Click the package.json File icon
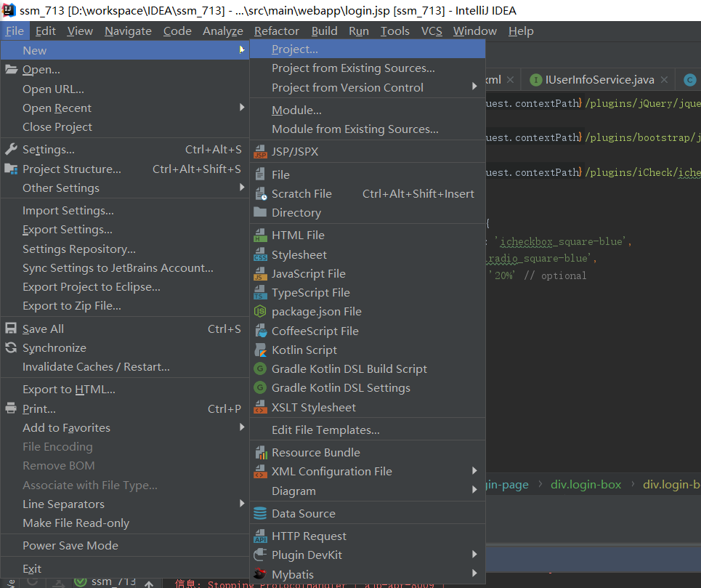Viewport: 701px width, 588px height. click(260, 312)
